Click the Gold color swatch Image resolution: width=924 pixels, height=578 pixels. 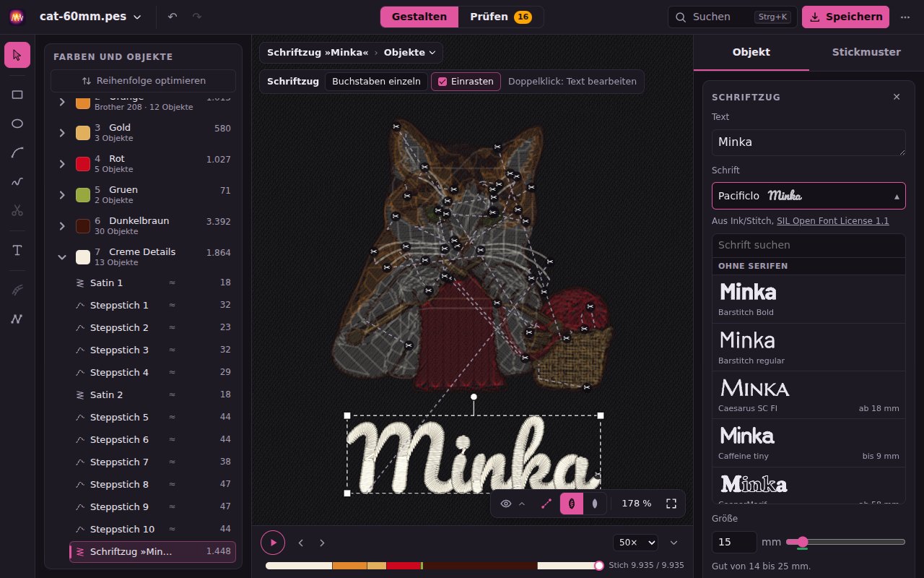pyautogui.click(x=83, y=132)
